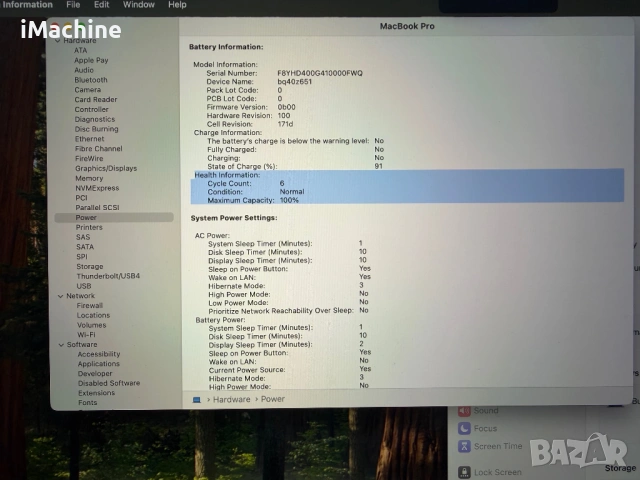The image size is (640, 480).
Task: Select the Software category row
Action: pyautogui.click(x=82, y=345)
